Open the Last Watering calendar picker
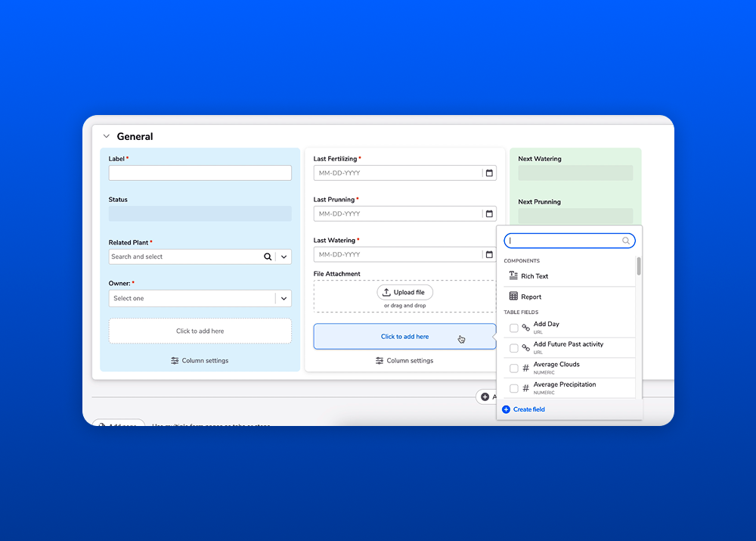This screenshot has height=541, width=756. 489,254
